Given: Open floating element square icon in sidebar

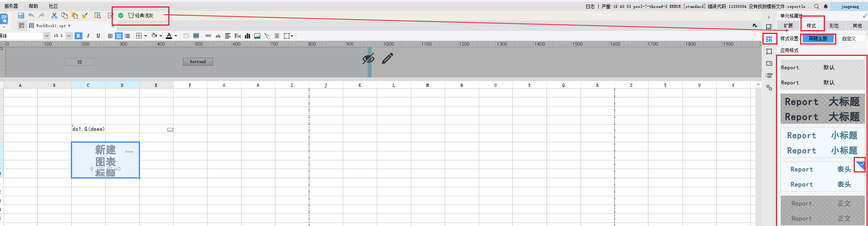Looking at the screenshot, I should tap(769, 51).
